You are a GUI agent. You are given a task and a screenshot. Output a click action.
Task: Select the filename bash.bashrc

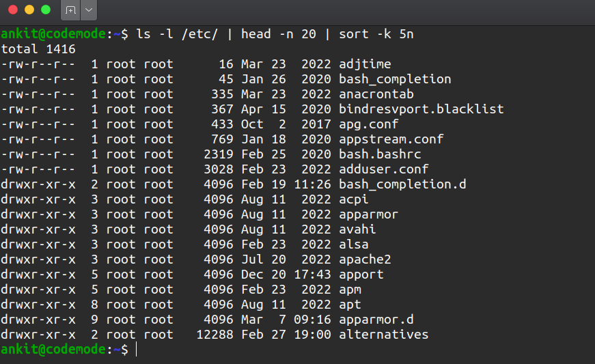click(380, 154)
